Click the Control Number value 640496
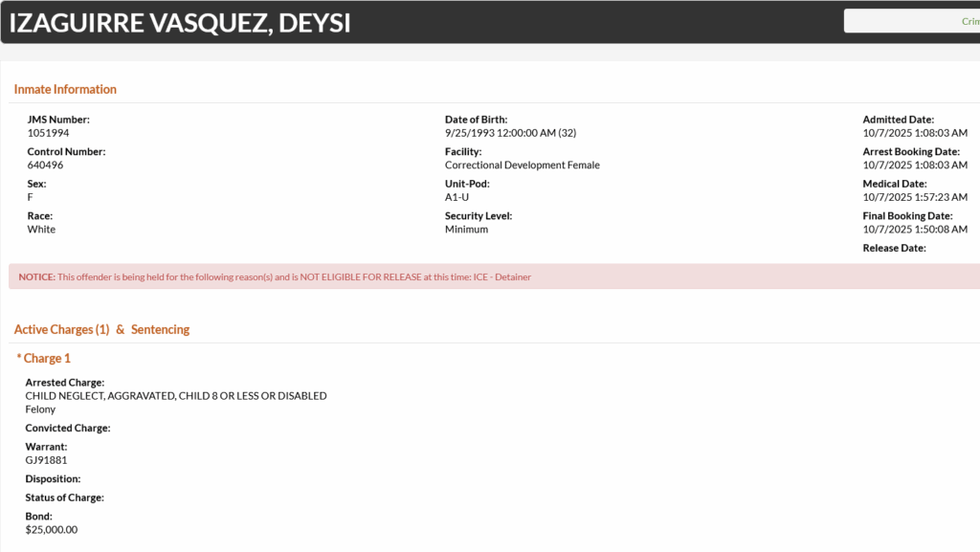The width and height of the screenshot is (980, 552). (x=46, y=165)
